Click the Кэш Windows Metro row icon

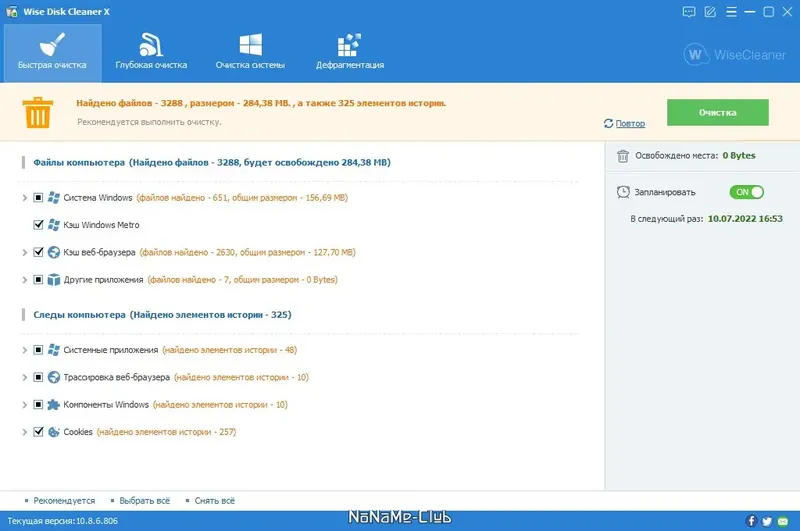pos(54,224)
